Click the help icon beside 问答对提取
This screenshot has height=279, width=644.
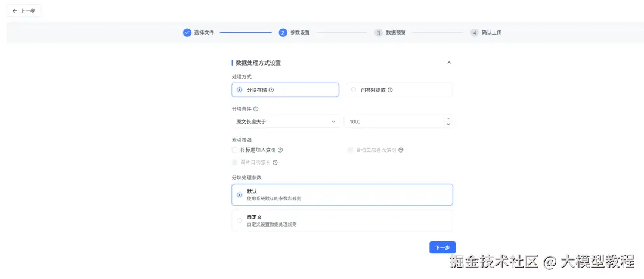[x=391, y=90]
